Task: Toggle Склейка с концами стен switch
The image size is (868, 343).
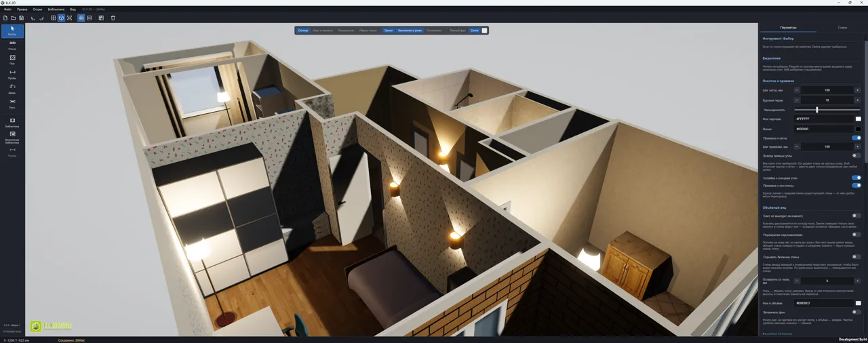Action: coord(856,178)
